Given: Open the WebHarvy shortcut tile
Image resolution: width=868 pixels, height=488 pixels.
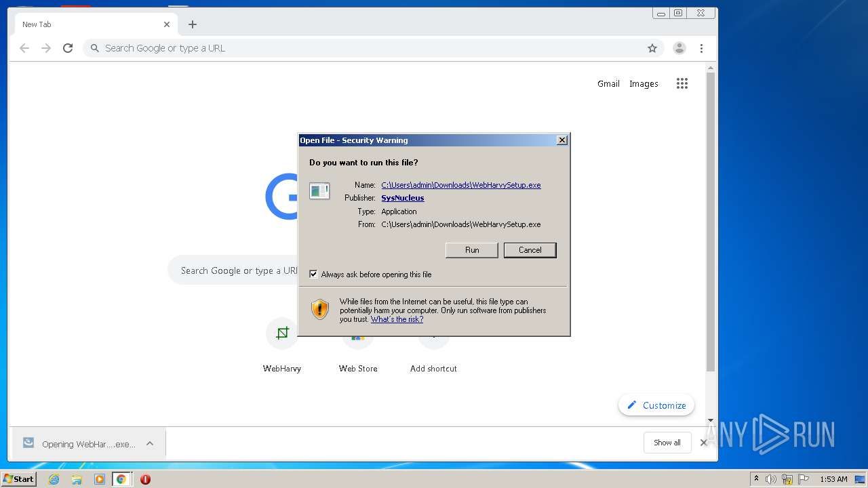Looking at the screenshot, I should pos(282,346).
